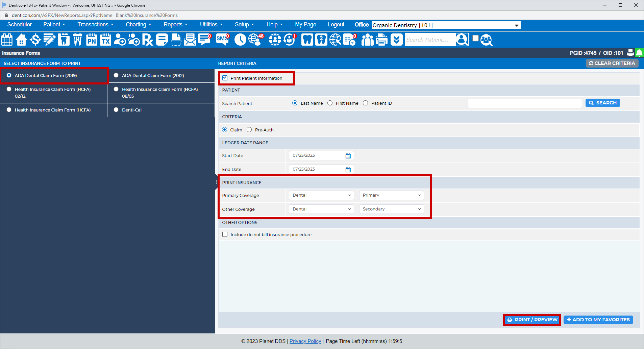Select the Pre-Auth radio button
The width and height of the screenshot is (644, 349).
[249, 130]
